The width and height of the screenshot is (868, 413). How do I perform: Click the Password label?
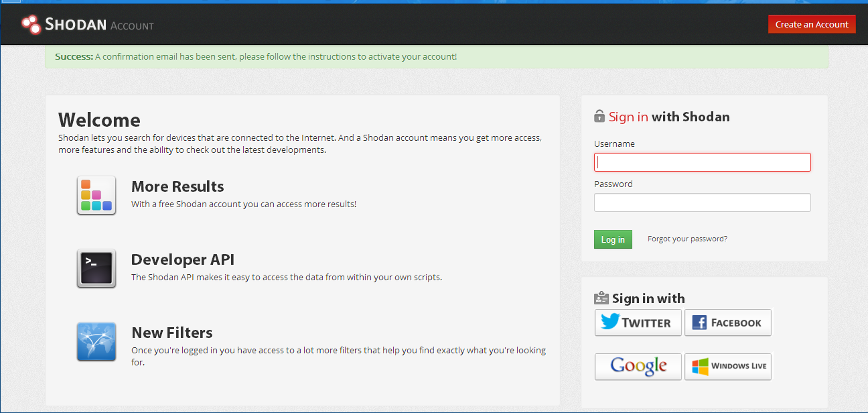coord(613,184)
